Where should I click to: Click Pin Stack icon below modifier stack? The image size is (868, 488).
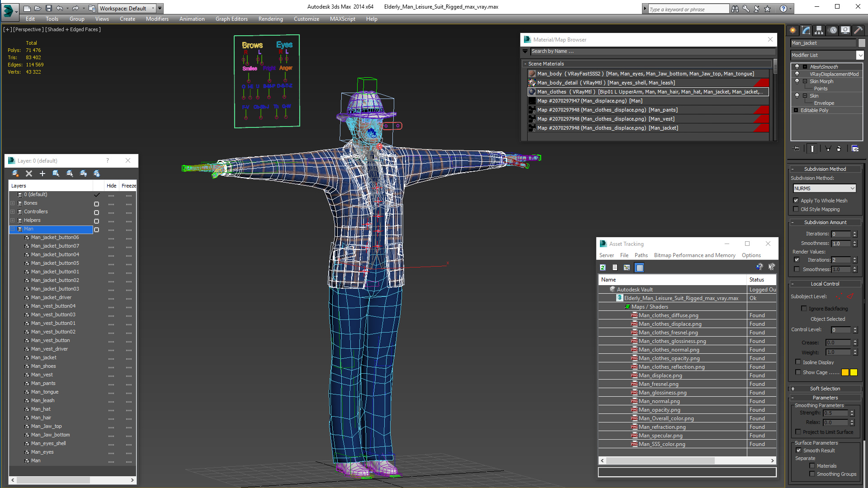click(x=797, y=148)
